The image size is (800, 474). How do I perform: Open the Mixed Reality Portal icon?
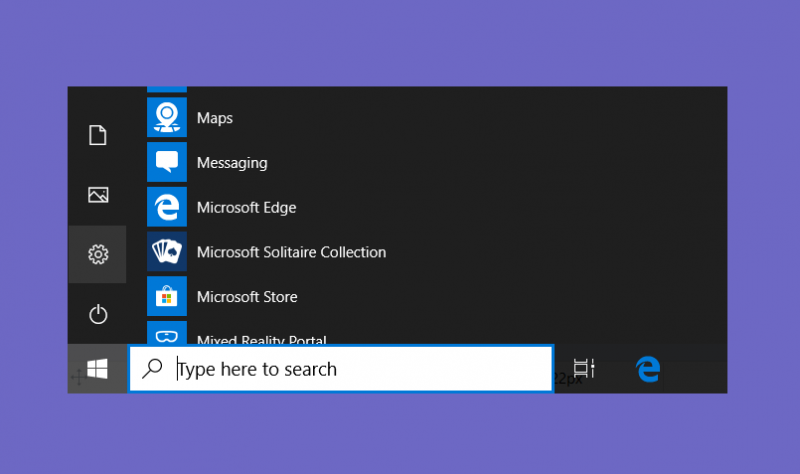[x=167, y=333]
